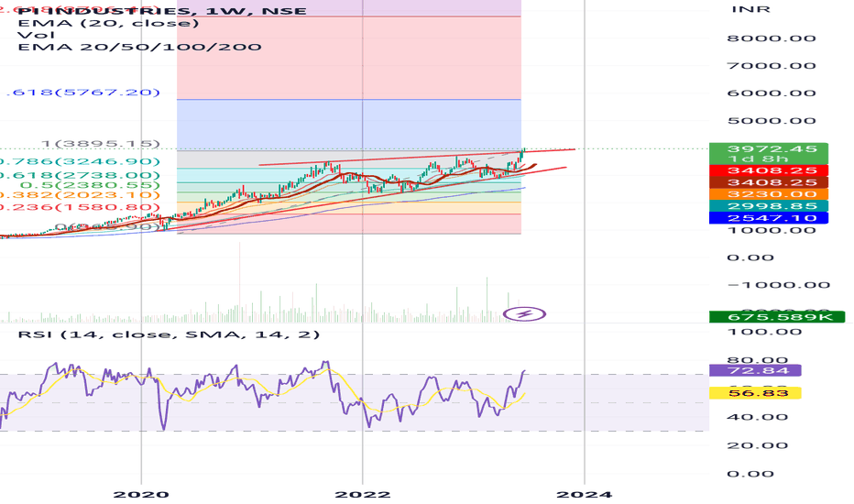Click the teal 2998.85 price tag

[769, 206]
